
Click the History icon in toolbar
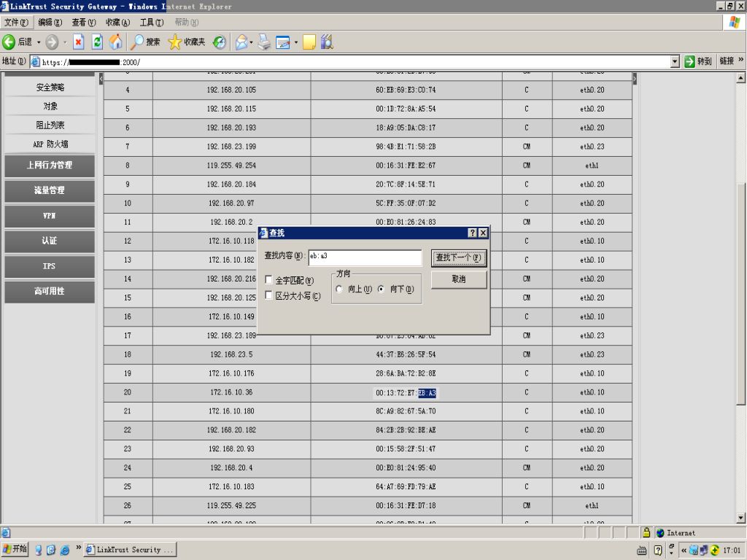(219, 42)
